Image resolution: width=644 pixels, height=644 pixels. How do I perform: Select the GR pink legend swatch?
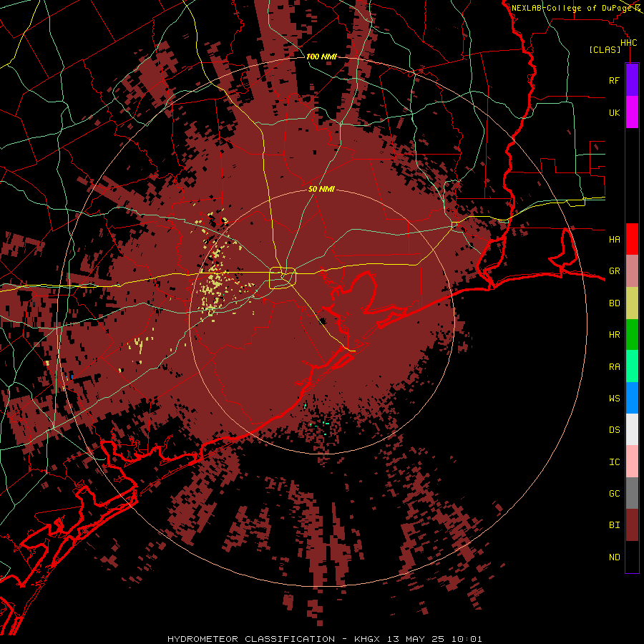click(632, 271)
